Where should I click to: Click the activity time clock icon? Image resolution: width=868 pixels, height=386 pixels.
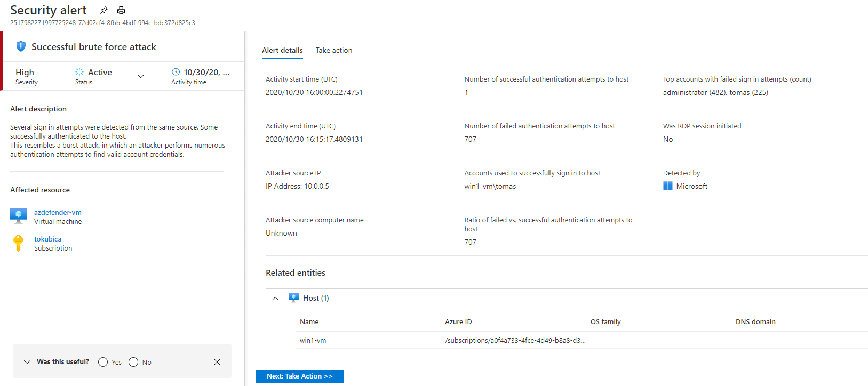pos(176,72)
